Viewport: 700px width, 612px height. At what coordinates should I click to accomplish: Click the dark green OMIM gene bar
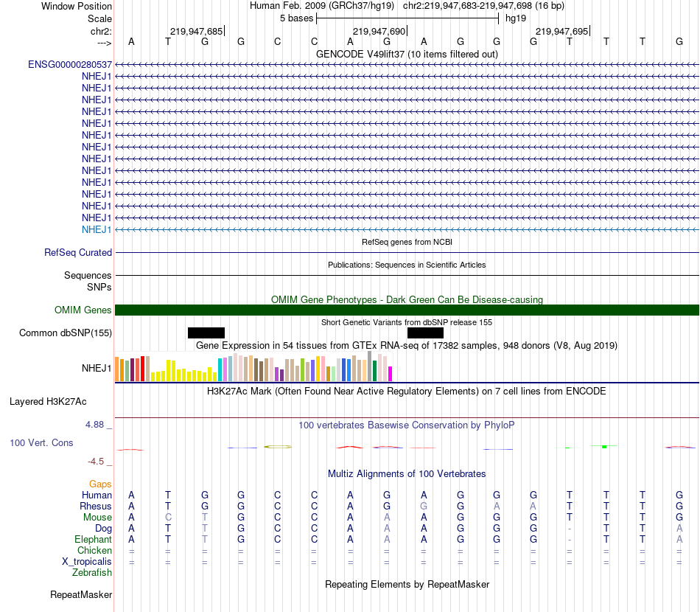tap(407, 310)
